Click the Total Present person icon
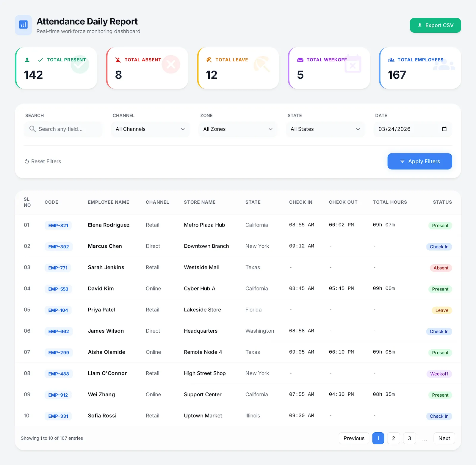The height and width of the screenshot is (465, 476). [x=27, y=60]
